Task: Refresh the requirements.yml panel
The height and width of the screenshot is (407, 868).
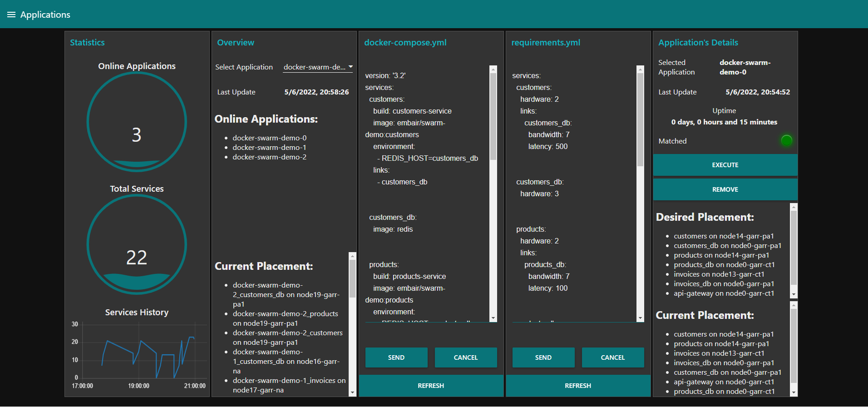Action: pos(578,386)
